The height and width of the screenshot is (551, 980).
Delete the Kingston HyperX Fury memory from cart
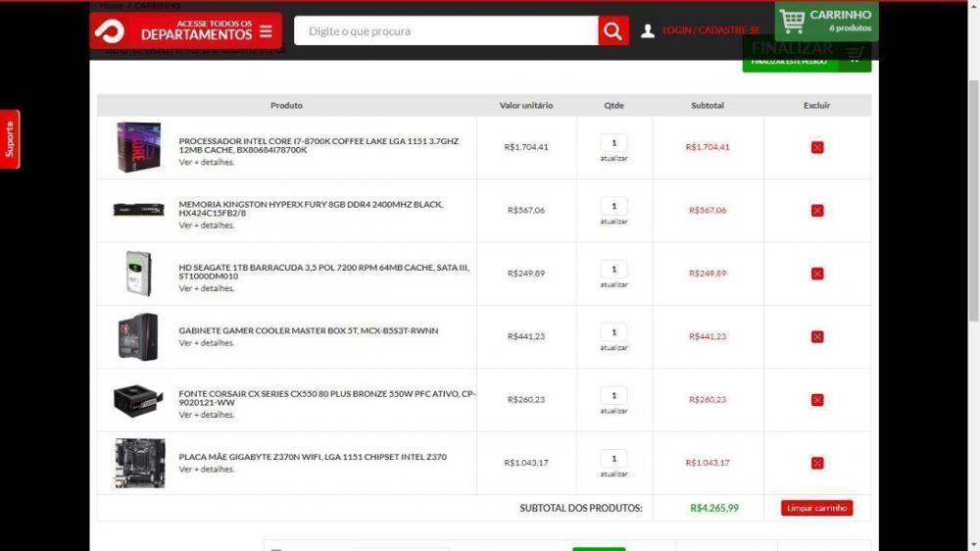point(817,211)
